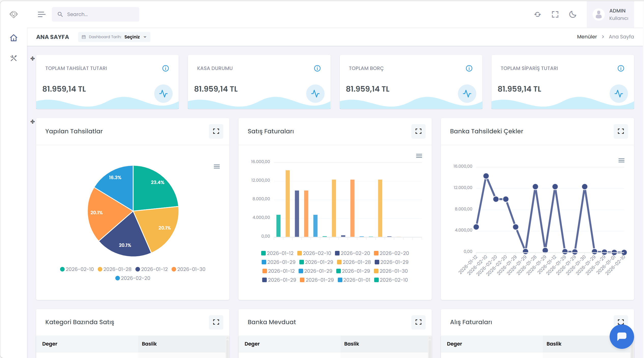Click the Ana Sayfa breadcrumb link

pyautogui.click(x=621, y=37)
